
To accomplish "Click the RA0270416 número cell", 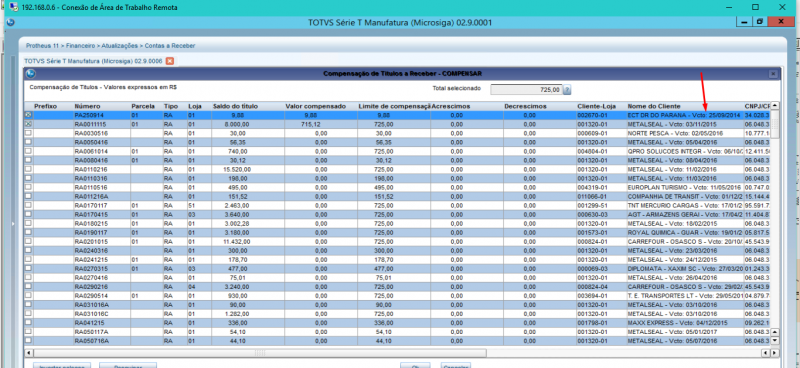I will 101,278.
